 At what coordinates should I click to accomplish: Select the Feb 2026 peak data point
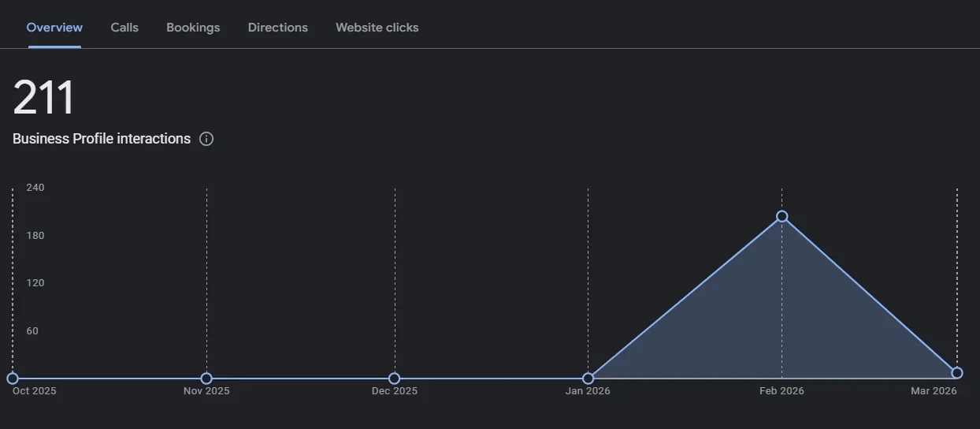pos(781,216)
